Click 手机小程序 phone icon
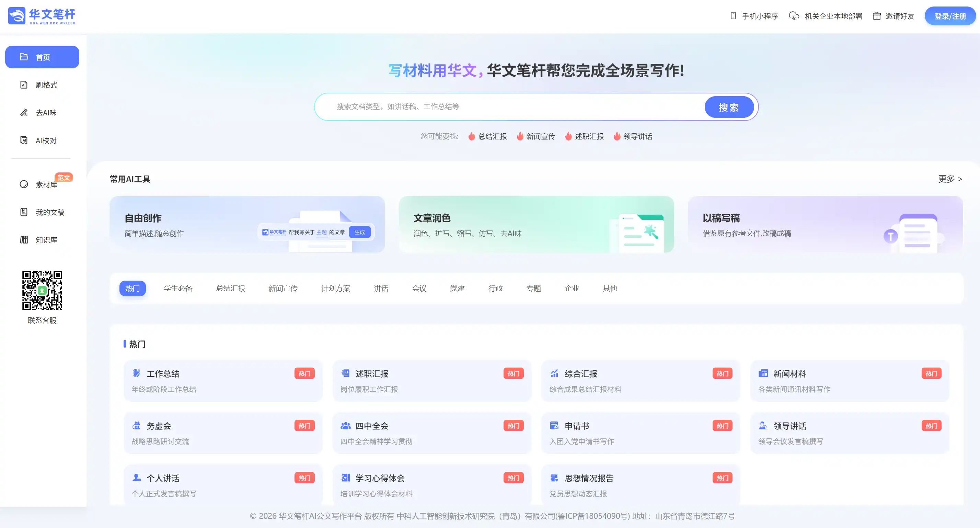 (x=733, y=15)
